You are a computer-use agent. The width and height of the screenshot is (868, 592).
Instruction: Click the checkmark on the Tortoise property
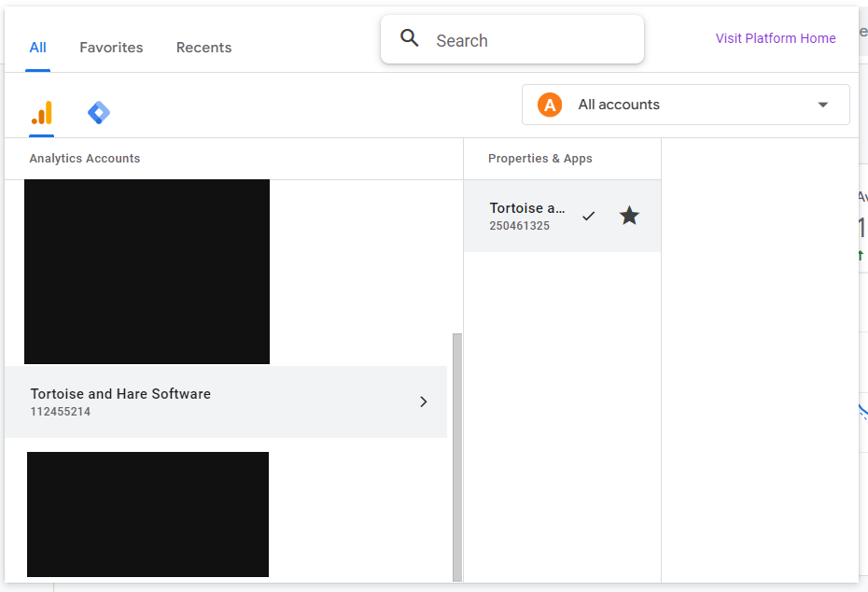(x=588, y=216)
